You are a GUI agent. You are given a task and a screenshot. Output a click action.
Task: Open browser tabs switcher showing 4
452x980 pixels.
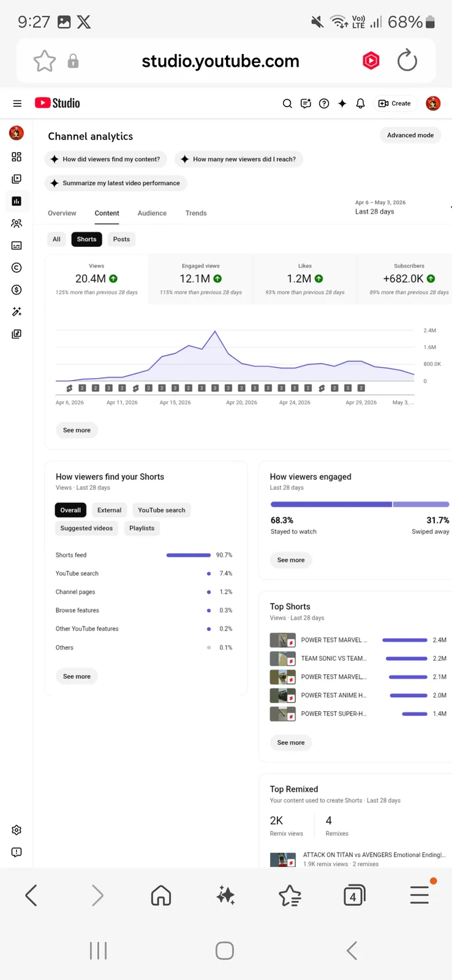(354, 896)
